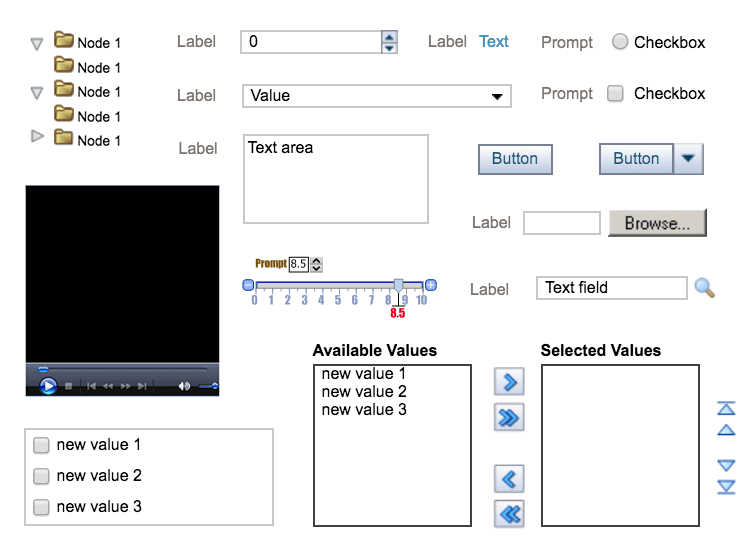Viewport: 750px width, 550px height.
Task: Click the blue Play button in media player
Action: click(48, 385)
